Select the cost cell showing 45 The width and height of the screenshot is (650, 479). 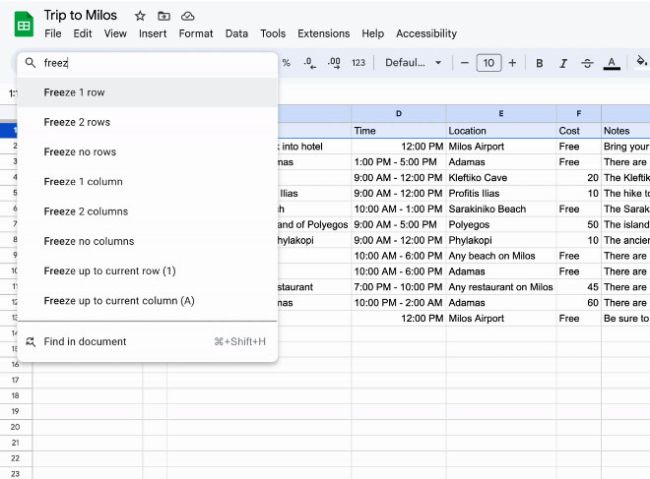579,287
